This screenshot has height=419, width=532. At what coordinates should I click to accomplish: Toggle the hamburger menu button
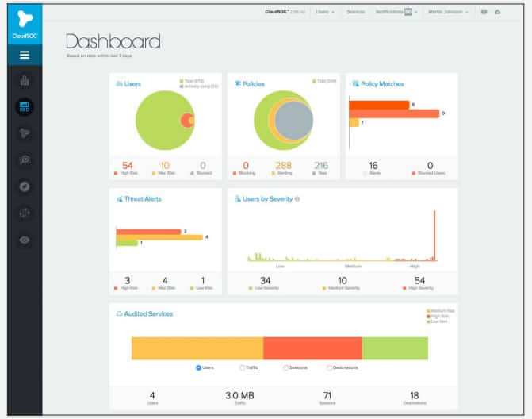(x=25, y=55)
